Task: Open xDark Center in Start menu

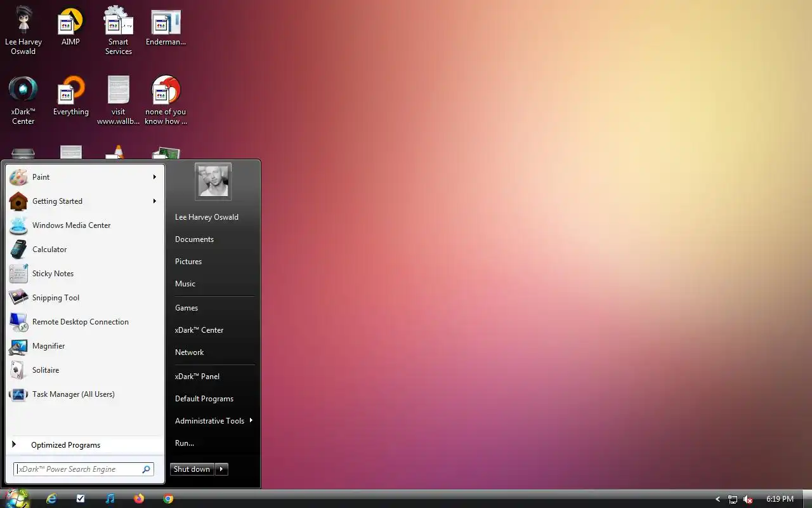Action: (x=199, y=330)
